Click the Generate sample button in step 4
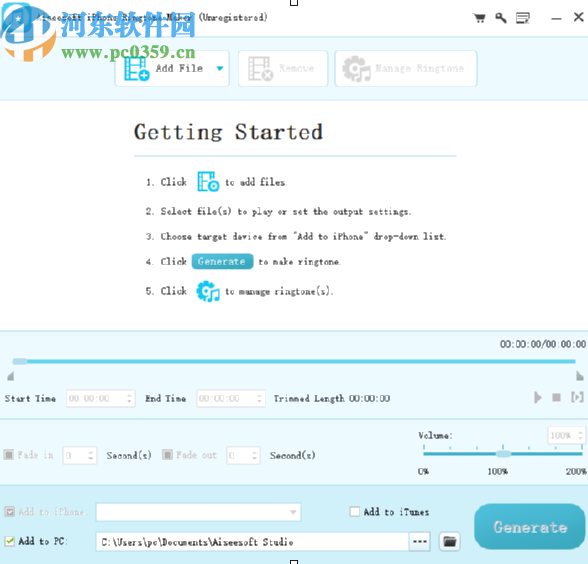 [x=222, y=261]
